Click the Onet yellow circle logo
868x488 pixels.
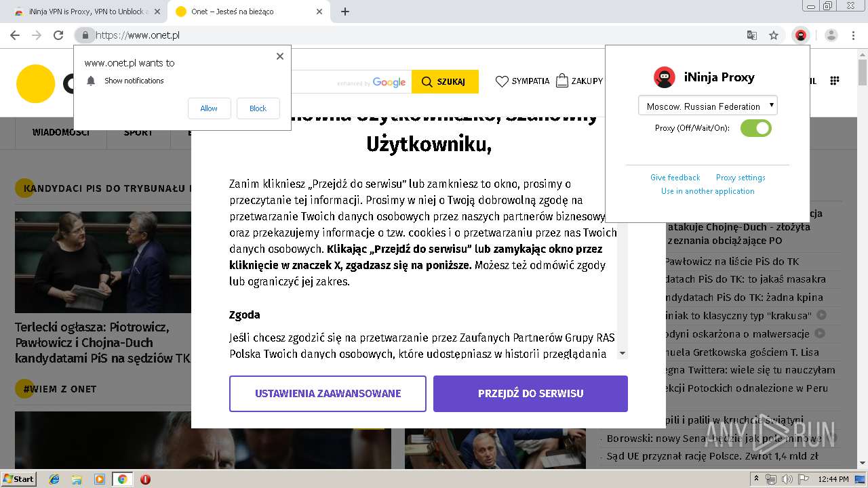tap(35, 84)
